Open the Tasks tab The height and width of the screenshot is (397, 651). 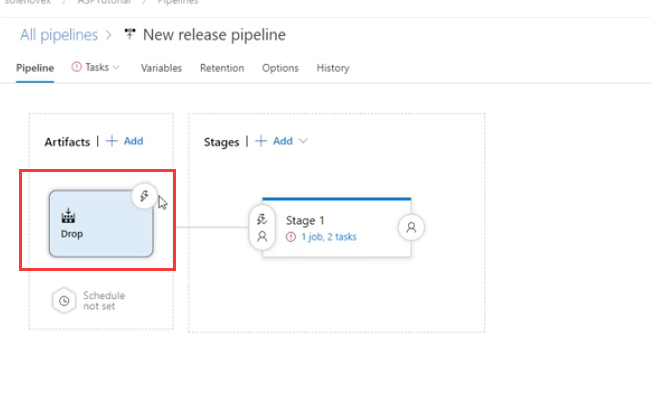(97, 67)
